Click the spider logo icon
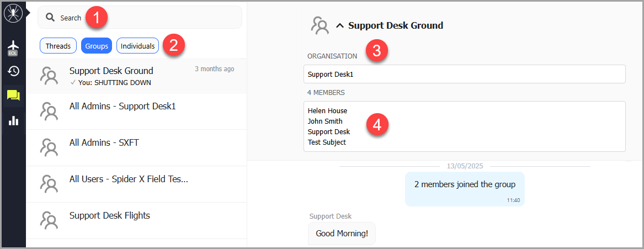 pyautogui.click(x=12, y=14)
